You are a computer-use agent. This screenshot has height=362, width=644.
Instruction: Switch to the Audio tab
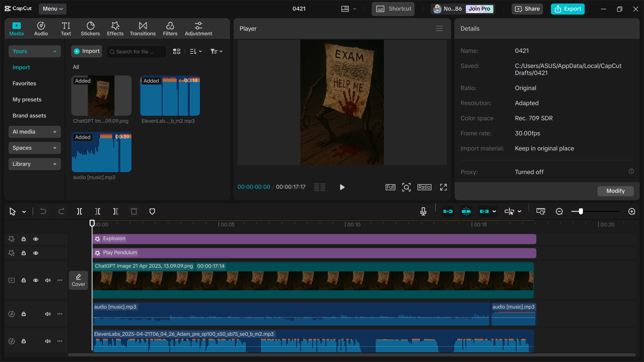point(41,29)
